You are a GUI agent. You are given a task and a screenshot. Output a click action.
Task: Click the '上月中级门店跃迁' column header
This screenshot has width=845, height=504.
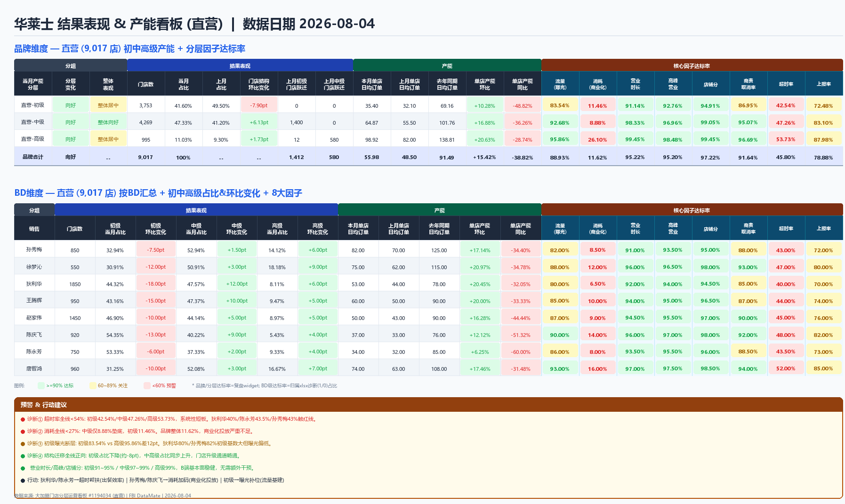[334, 84]
